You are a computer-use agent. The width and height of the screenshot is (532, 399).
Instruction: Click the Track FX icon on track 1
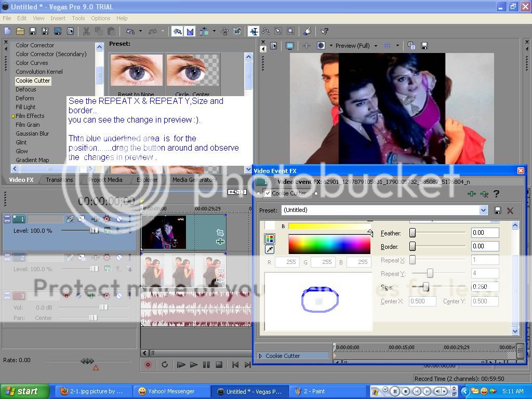(x=96, y=219)
